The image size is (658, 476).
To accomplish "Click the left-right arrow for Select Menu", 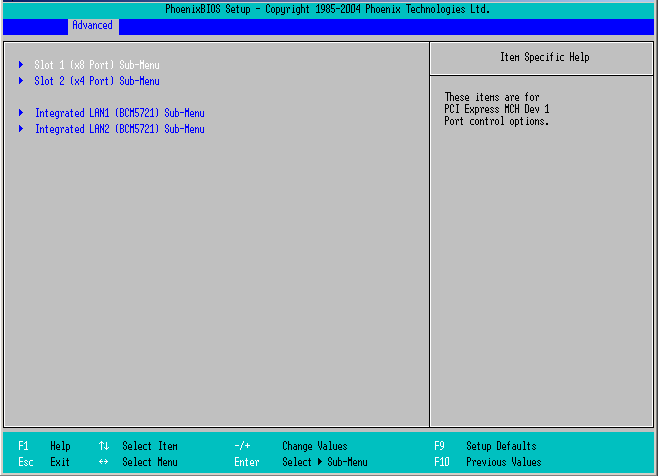I will [104, 462].
